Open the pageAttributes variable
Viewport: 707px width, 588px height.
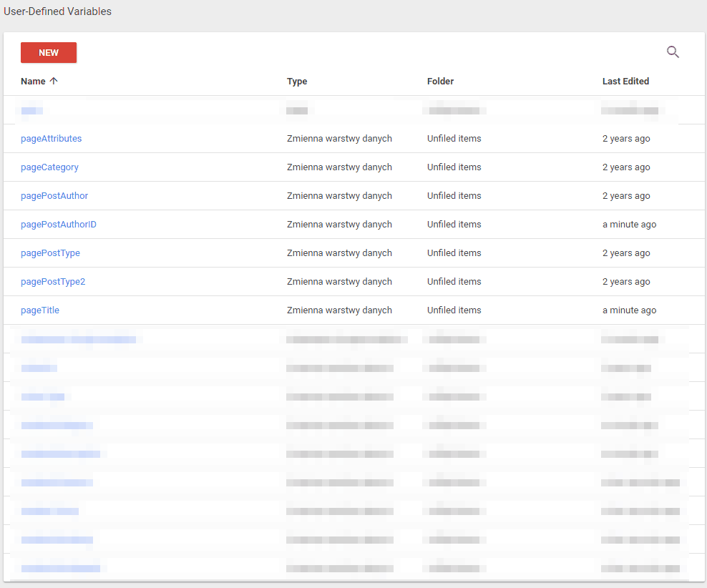click(x=52, y=139)
